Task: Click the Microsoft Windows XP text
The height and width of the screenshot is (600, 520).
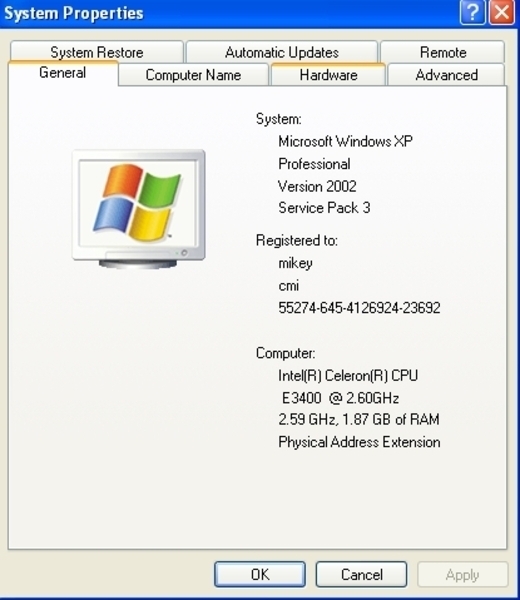Action: coord(345,141)
